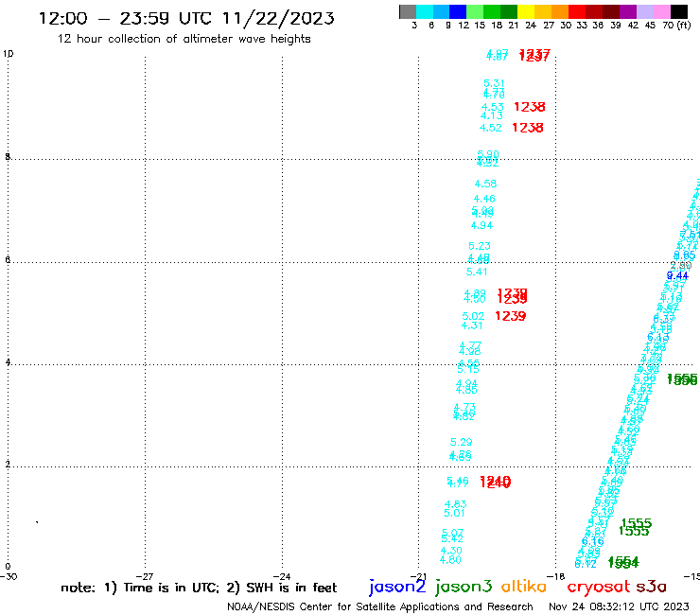The height and width of the screenshot is (615, 700).
Task: Click wave height value '4.46'
Action: click(484, 200)
